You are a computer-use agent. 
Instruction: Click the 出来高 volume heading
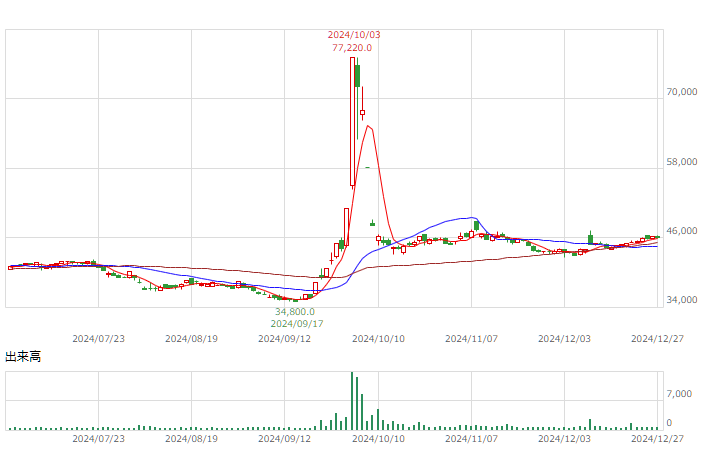click(x=23, y=357)
